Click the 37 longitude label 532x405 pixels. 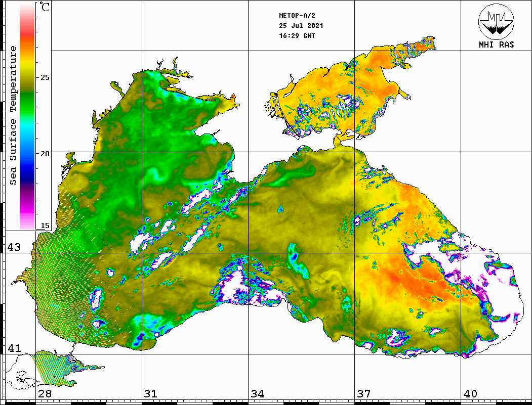[363, 394]
